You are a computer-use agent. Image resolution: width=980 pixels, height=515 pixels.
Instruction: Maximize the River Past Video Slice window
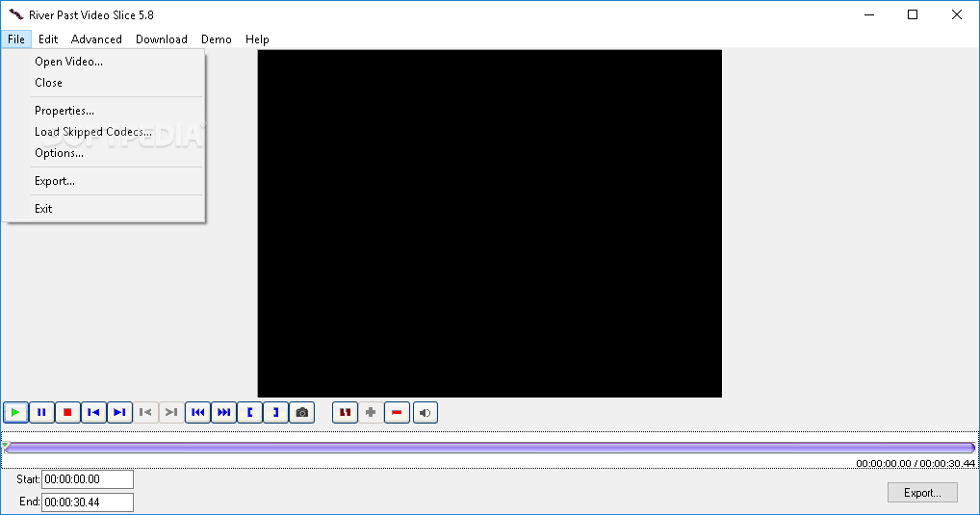click(913, 14)
